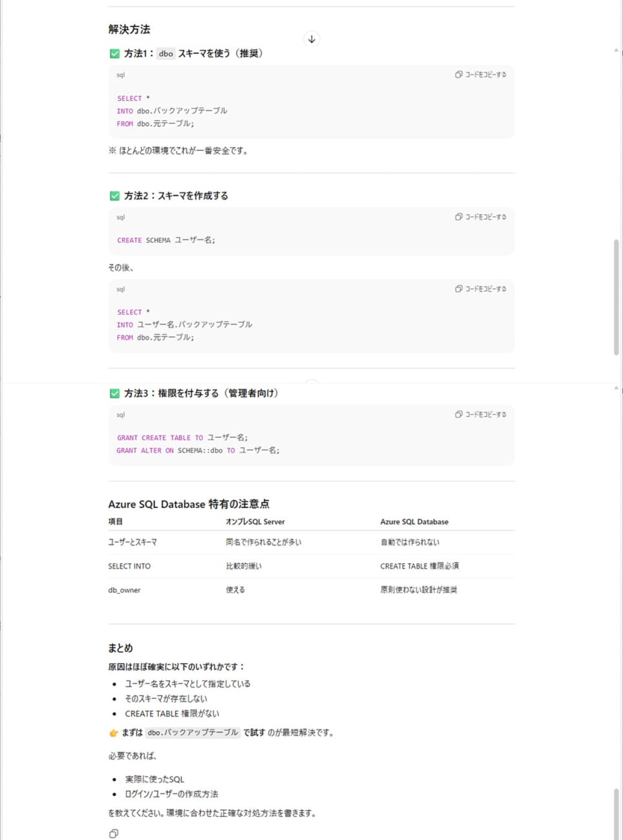623x840 pixels.
Task: Click the scroll-to-bottom arrow button
Action: point(311,39)
